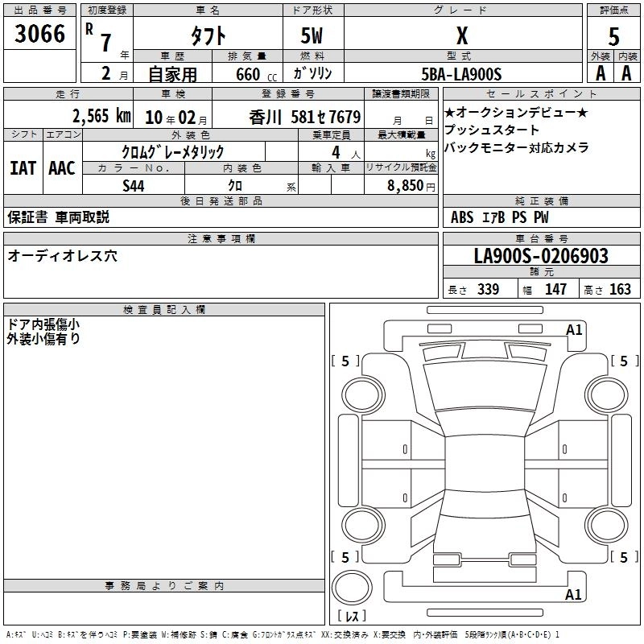Click the bottom-right tire rating [5]
This screenshot has height=644, width=644.
coord(624,557)
